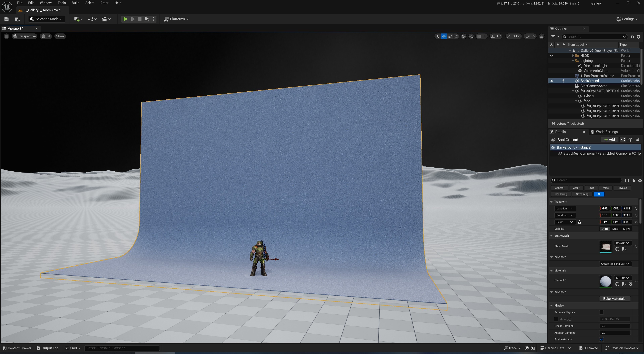Stop the play session
The width and height of the screenshot is (644, 354).
pos(140,19)
